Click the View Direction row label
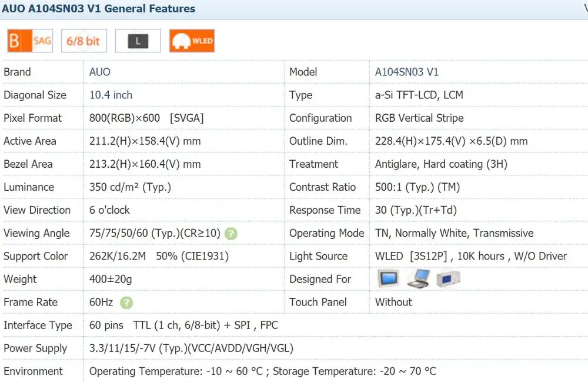This screenshot has width=588, height=382. point(37,210)
